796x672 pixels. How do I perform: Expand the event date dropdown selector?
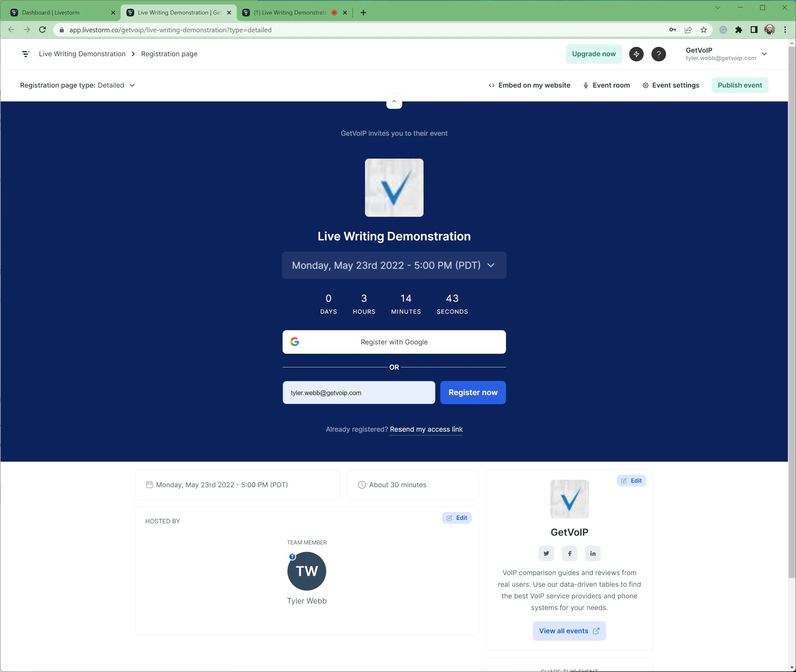[394, 265]
